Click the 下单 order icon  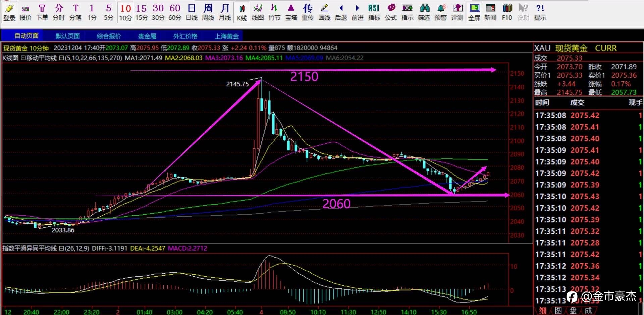pyautogui.click(x=42, y=12)
